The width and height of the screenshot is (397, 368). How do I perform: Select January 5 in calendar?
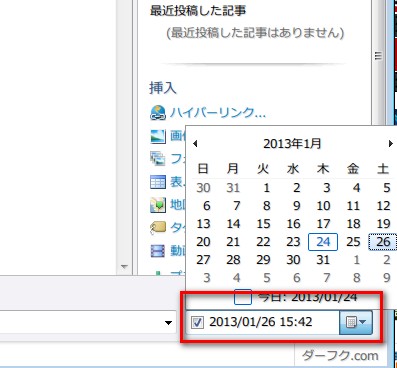386,188
